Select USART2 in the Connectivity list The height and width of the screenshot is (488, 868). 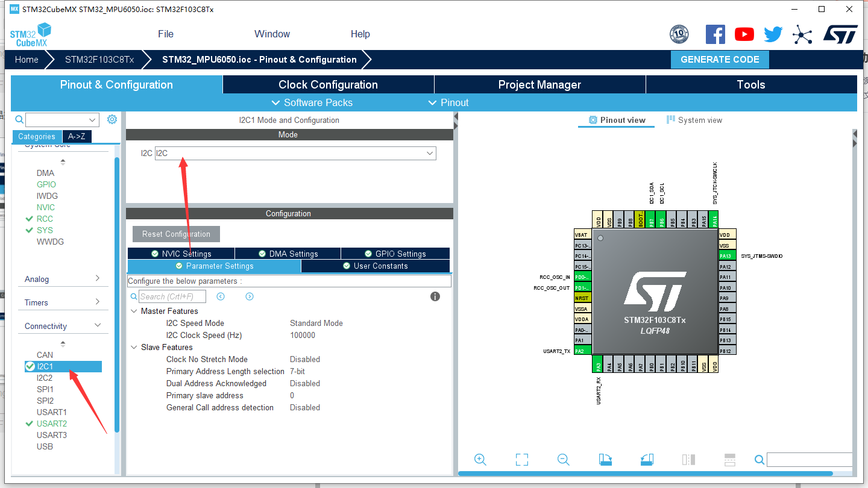52,424
